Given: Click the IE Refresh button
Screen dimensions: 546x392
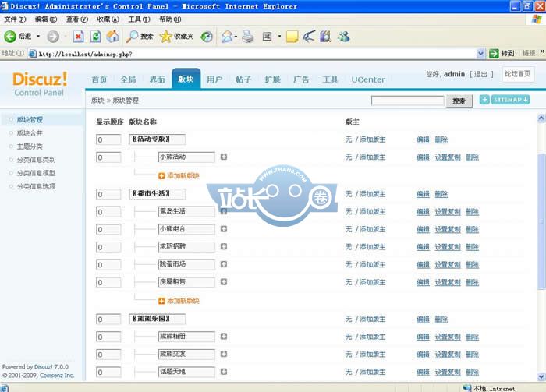Looking at the screenshot, I should [95, 36].
